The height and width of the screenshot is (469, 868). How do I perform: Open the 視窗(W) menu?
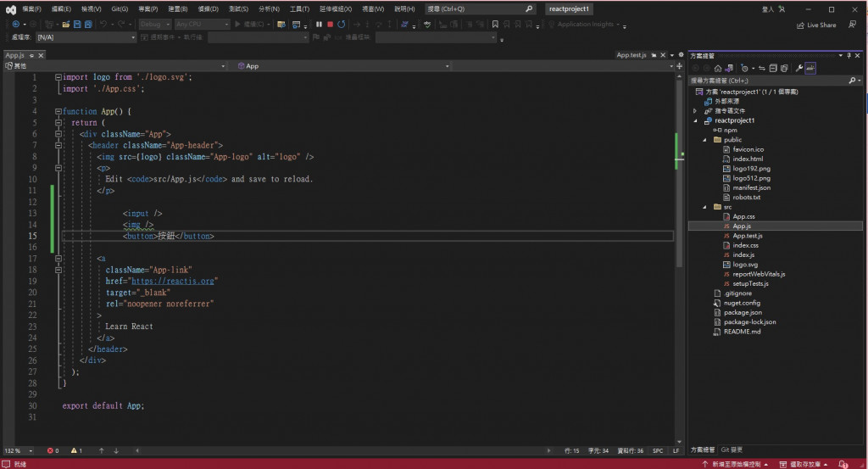point(373,8)
